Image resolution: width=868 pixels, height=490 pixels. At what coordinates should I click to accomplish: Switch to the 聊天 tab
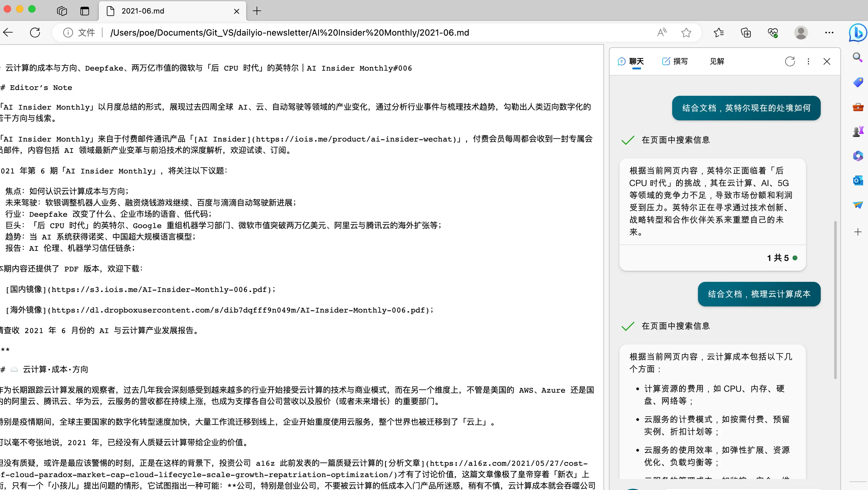(631, 61)
